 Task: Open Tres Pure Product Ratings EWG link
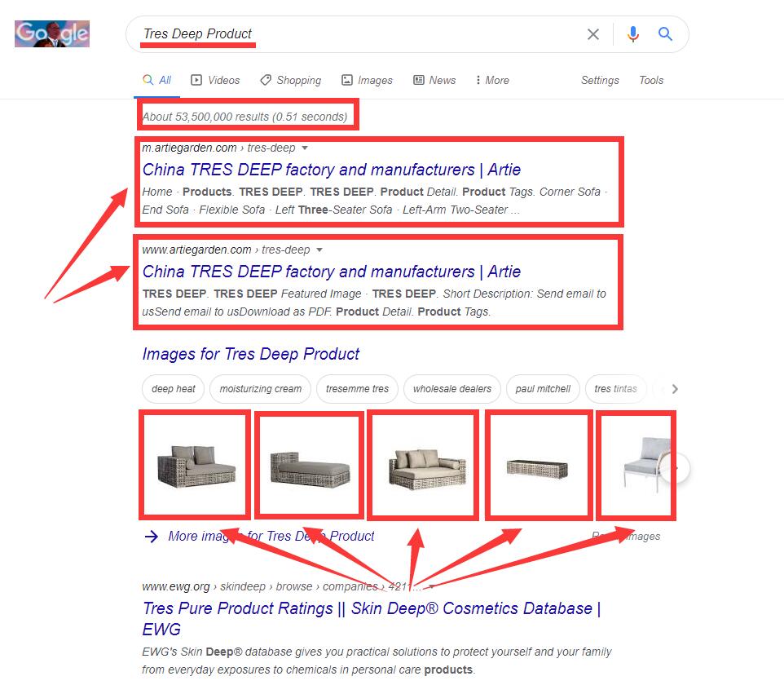tap(372, 618)
